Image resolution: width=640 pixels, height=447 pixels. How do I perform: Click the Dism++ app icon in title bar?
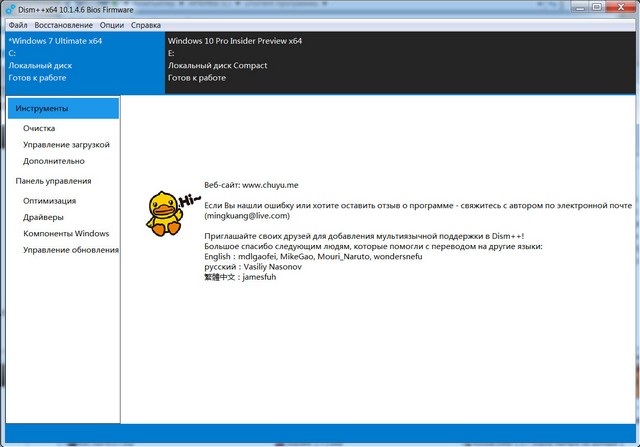coord(9,8)
